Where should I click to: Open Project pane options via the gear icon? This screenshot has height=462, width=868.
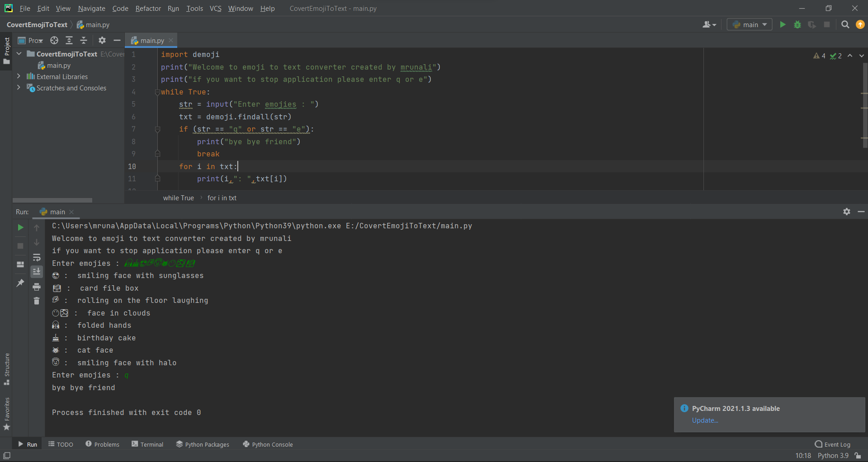[x=102, y=40]
